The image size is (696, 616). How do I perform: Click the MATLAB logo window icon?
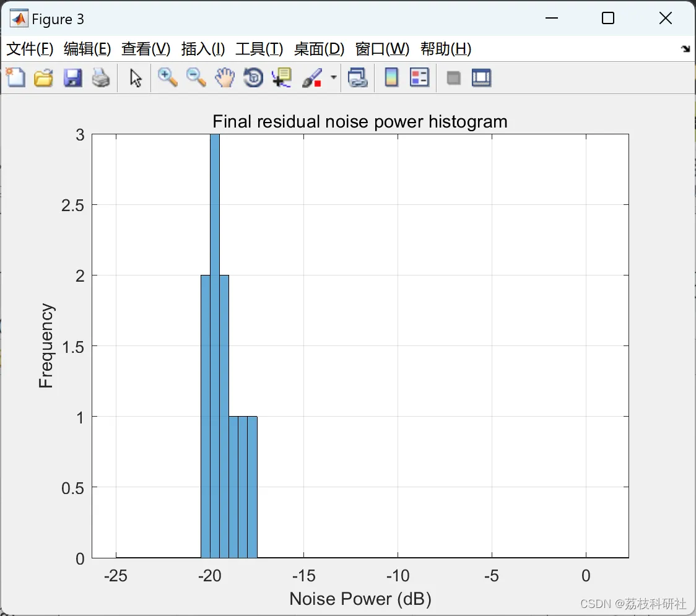point(19,18)
